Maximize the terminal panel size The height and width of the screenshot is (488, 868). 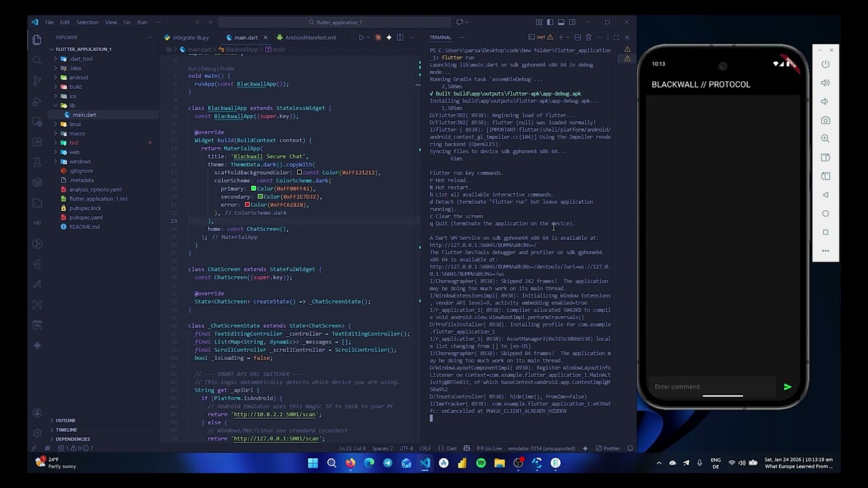(616, 37)
